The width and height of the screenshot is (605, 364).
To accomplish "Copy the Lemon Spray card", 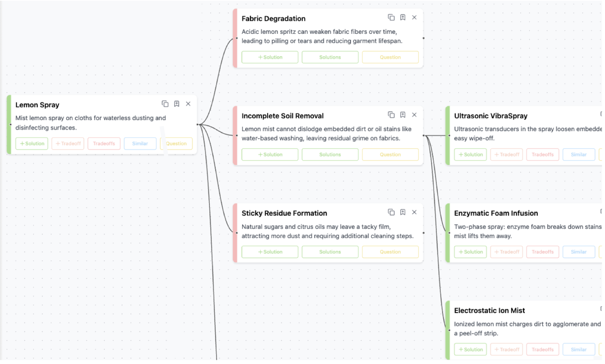I will pyautogui.click(x=165, y=104).
